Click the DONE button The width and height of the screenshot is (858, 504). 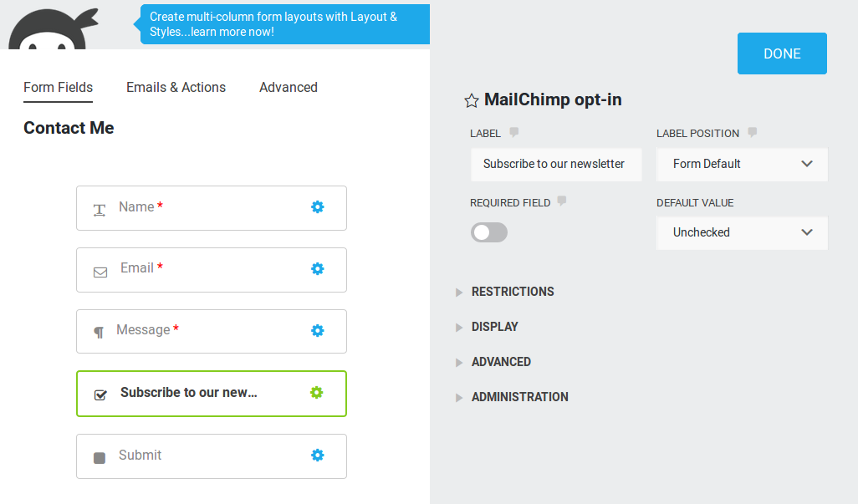click(x=782, y=53)
